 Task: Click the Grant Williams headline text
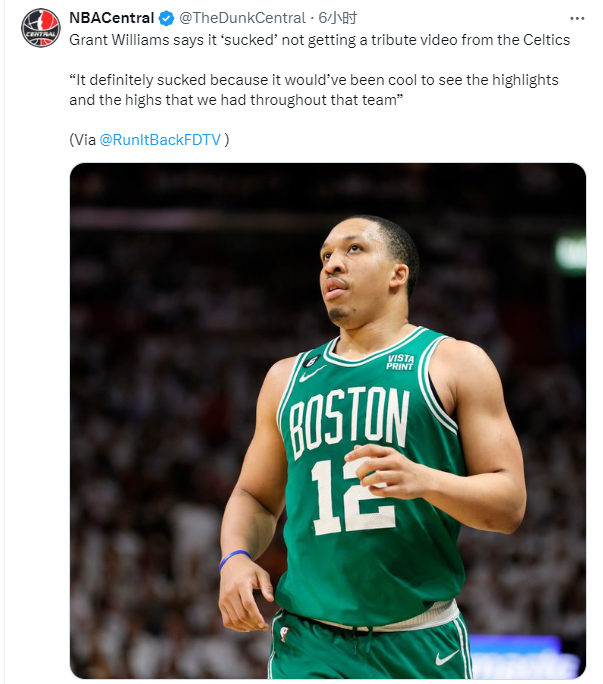point(320,39)
